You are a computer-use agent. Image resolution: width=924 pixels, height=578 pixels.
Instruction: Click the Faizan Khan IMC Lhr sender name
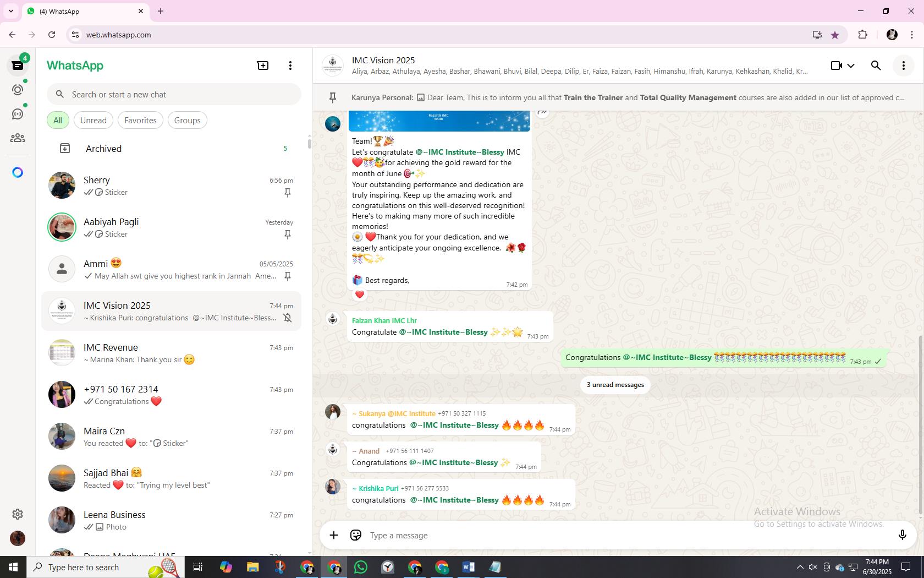pyautogui.click(x=384, y=320)
